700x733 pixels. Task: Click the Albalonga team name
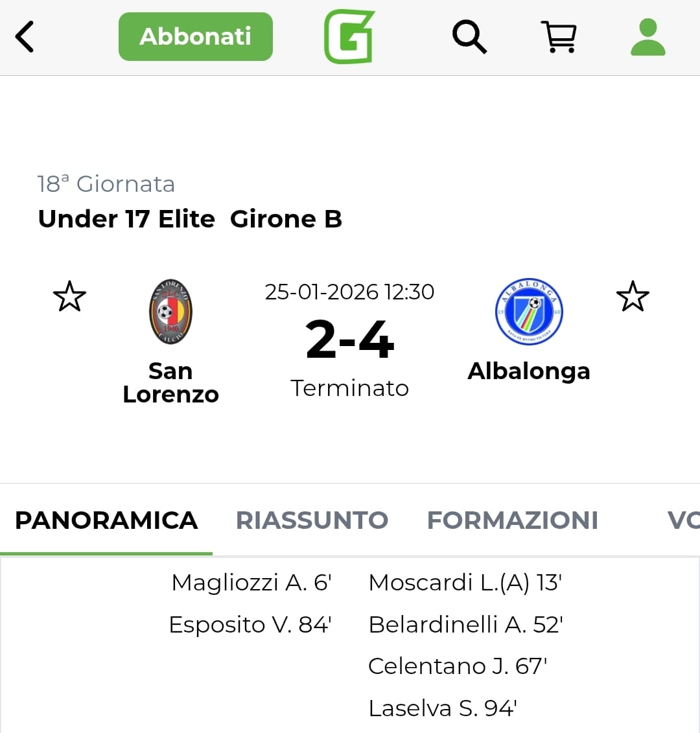click(529, 371)
